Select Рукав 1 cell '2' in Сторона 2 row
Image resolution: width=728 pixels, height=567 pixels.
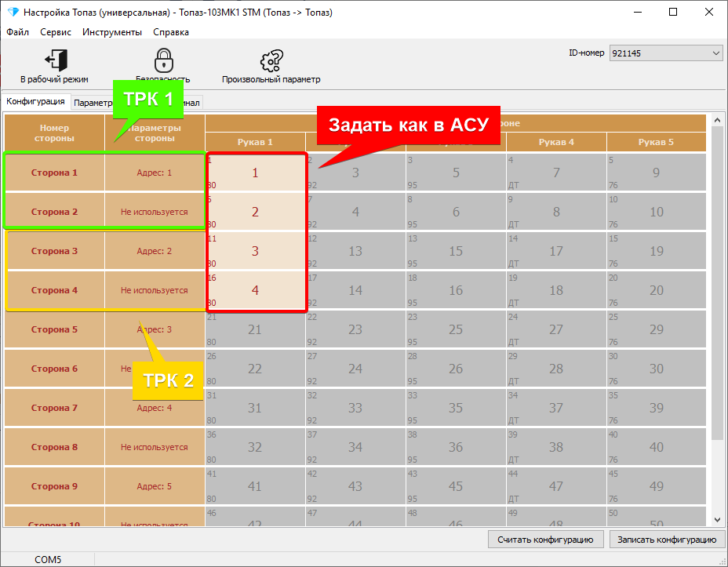click(x=255, y=212)
